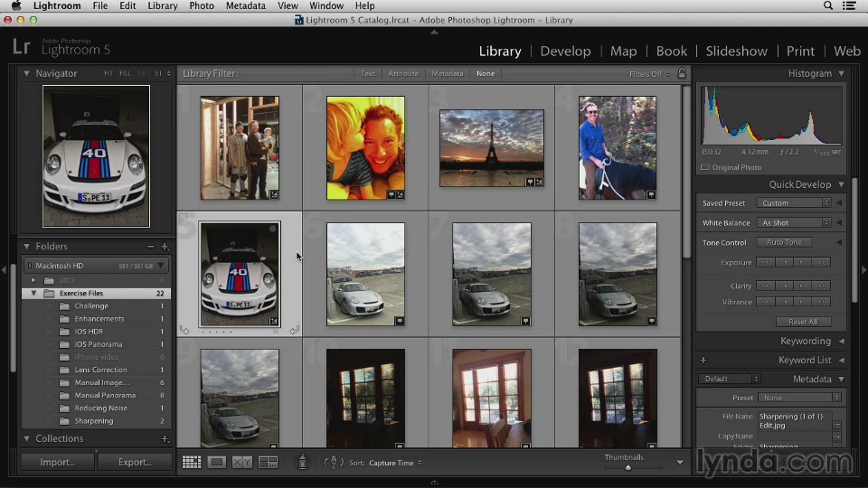Toggle flag on selected car thumbnail
The height and width of the screenshot is (488, 868).
184,218
